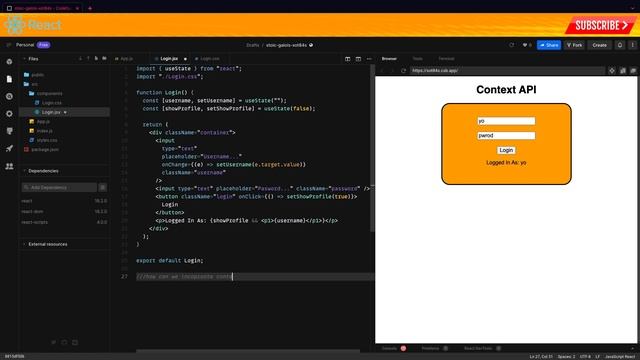
Task: Click the Fork button
Action: click(x=574, y=45)
